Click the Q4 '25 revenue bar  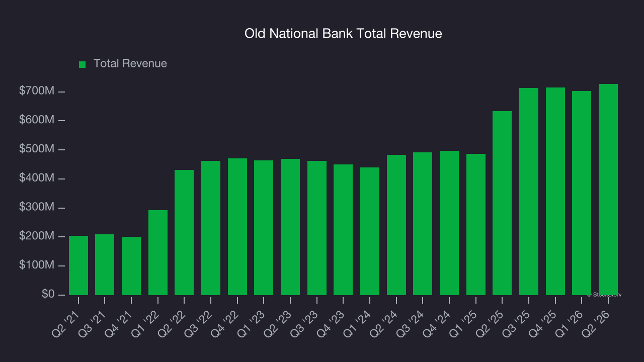pos(555,191)
